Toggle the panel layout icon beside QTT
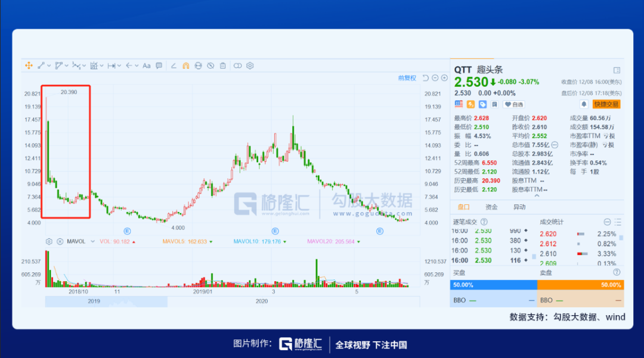 tap(617, 70)
